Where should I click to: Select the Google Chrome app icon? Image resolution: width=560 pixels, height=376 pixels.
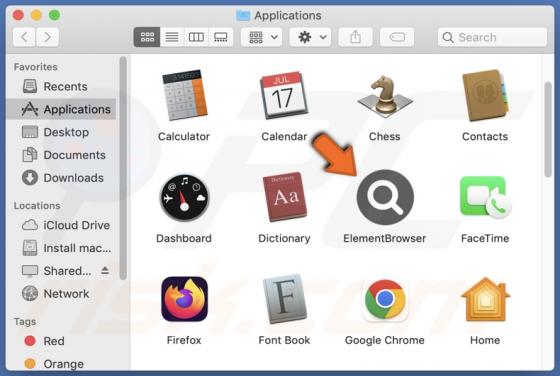pos(385,299)
